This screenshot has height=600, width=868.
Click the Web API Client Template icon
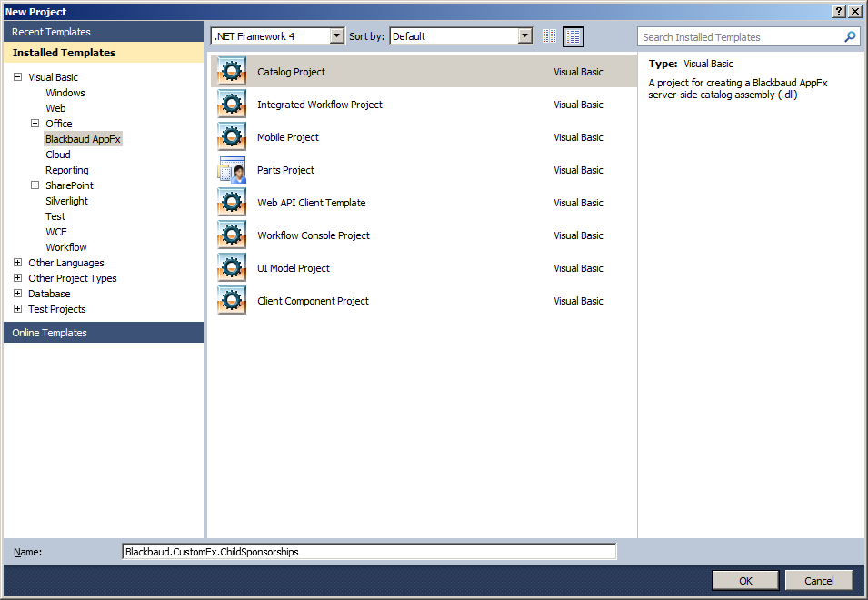(232, 202)
